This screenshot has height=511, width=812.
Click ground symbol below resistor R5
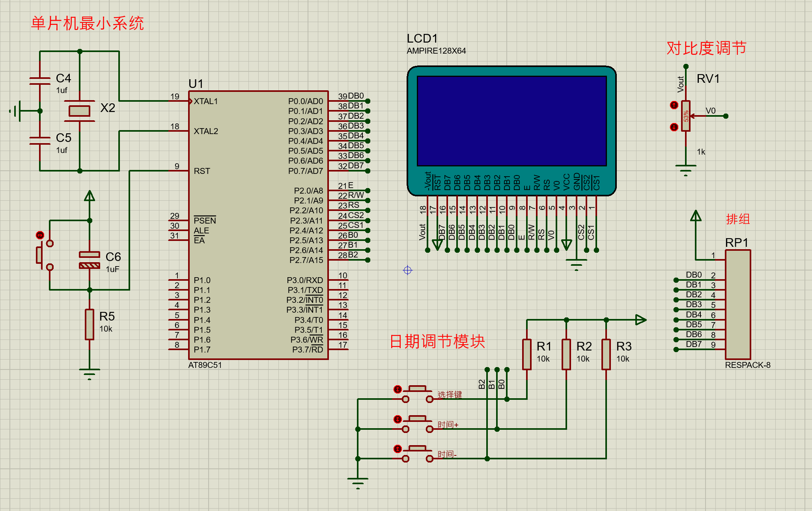[x=90, y=373]
